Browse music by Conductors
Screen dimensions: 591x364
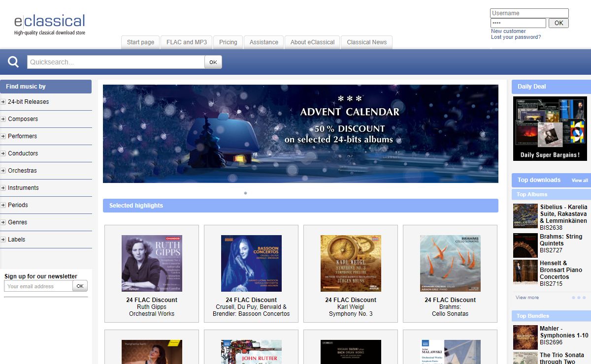click(23, 153)
